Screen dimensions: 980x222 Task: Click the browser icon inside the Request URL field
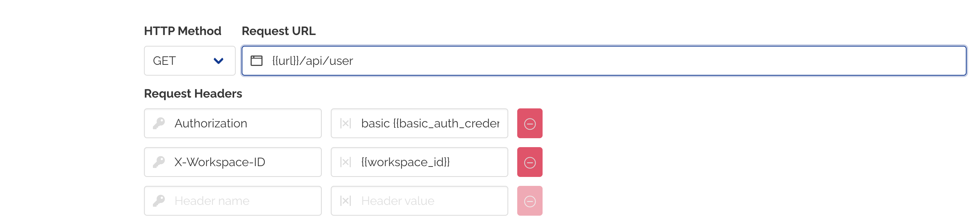tap(257, 60)
